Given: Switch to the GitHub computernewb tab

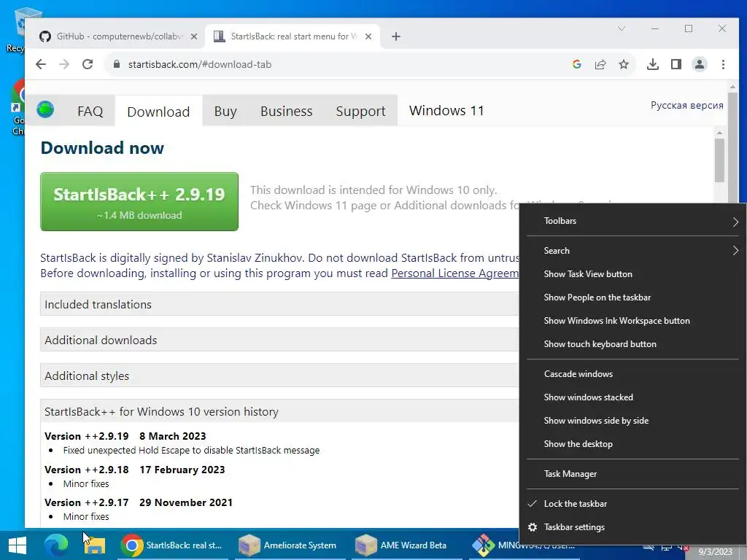Looking at the screenshot, I should pos(118,36).
